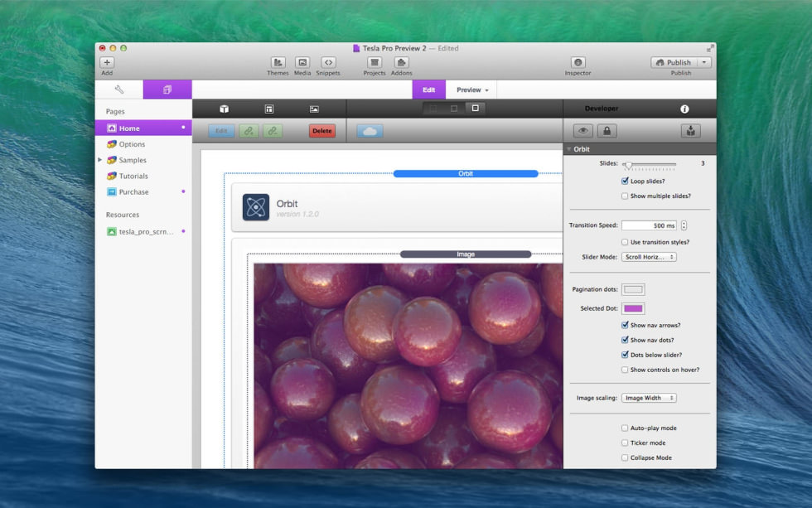Click the add link chain button

tap(249, 131)
